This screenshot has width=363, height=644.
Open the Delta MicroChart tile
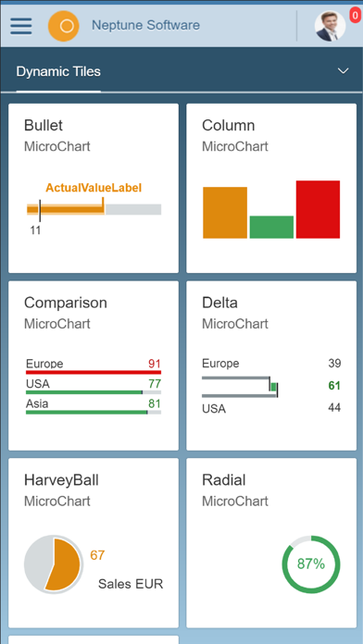click(271, 365)
